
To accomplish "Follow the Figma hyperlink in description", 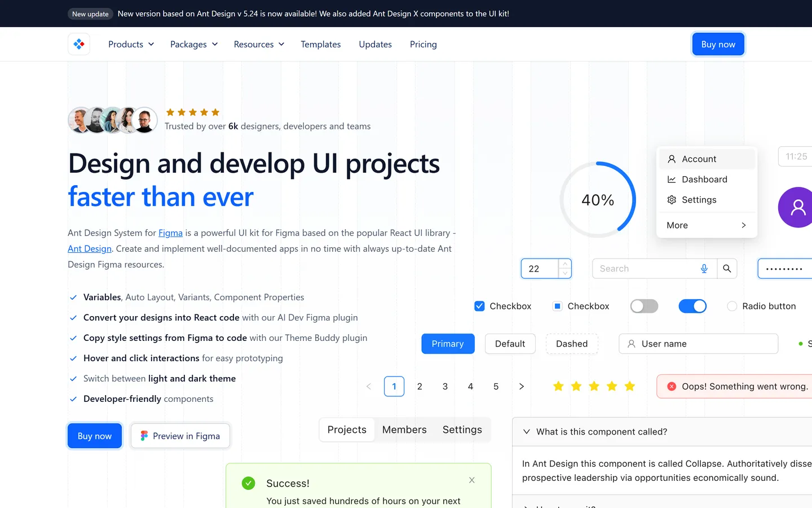I will pyautogui.click(x=170, y=233).
